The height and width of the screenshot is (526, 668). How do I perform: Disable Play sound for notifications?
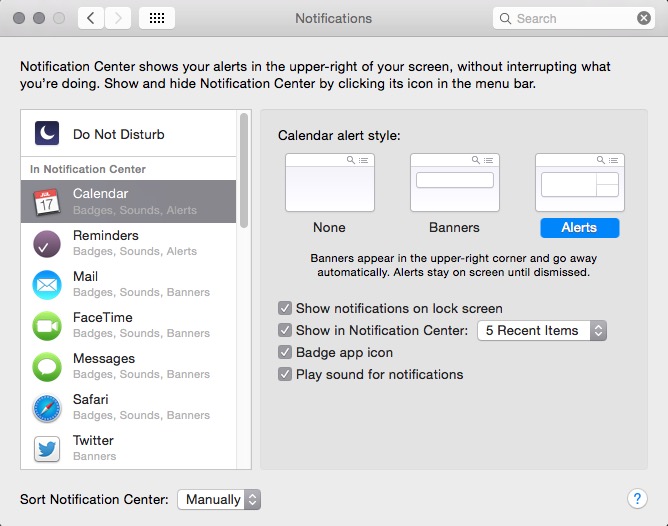point(285,374)
